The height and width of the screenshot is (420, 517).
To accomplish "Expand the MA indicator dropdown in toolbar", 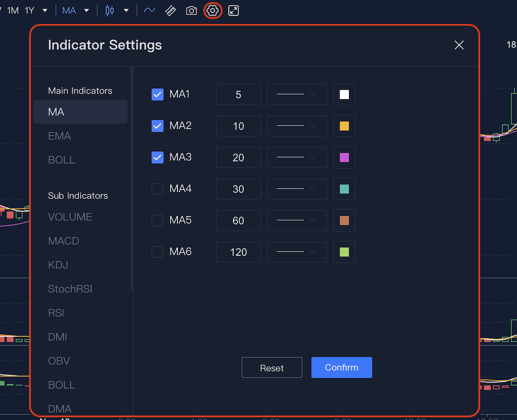I will (x=86, y=10).
